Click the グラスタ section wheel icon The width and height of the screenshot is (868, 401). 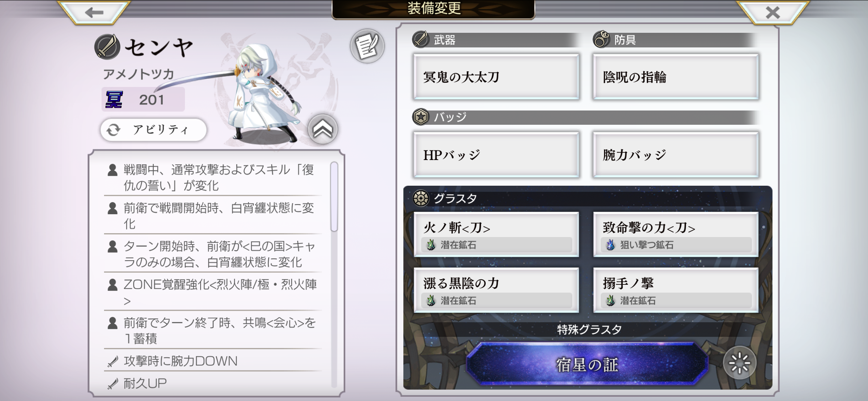pyautogui.click(x=421, y=198)
